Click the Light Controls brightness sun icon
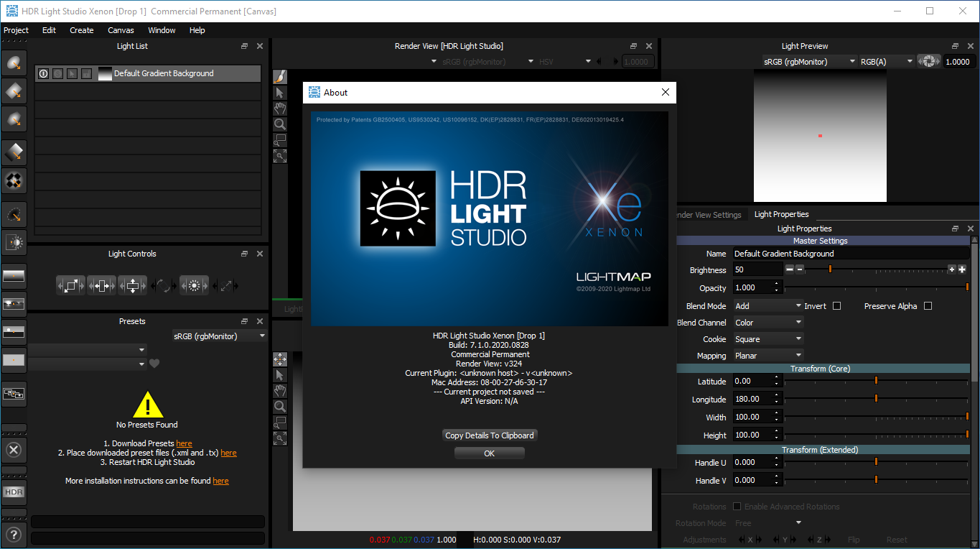Screen dimensions: 980x549 (x=194, y=285)
